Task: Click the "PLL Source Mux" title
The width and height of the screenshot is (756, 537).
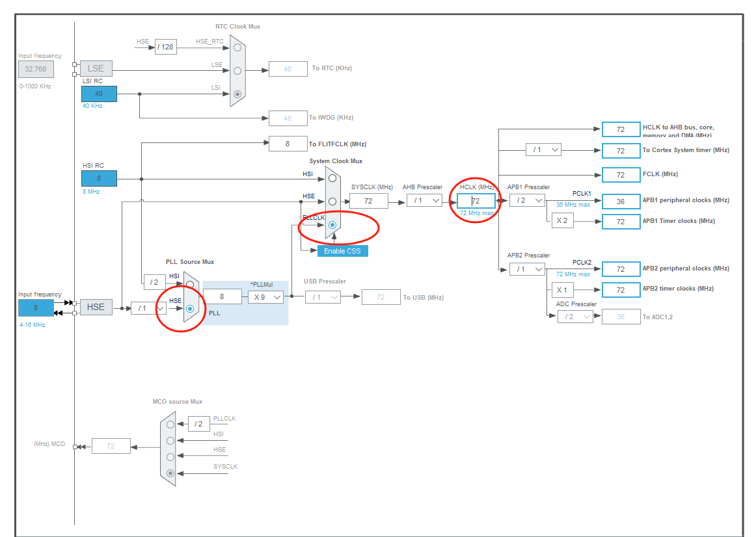Action: (190, 261)
